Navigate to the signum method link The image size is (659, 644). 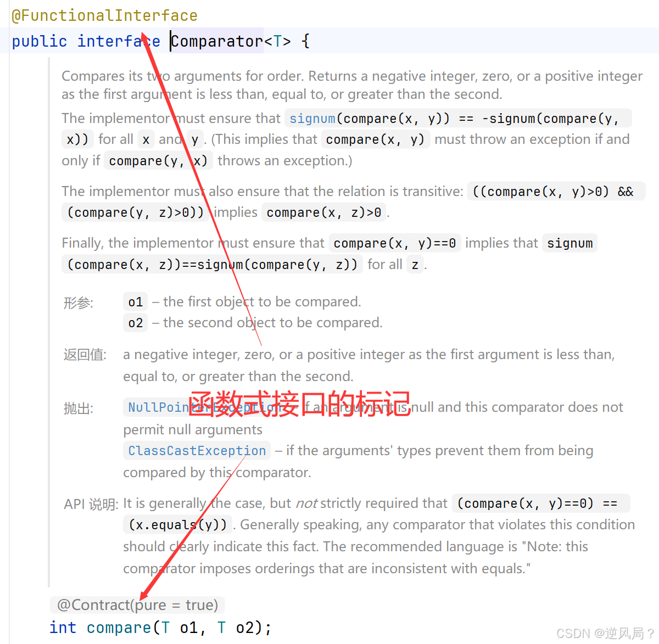(312, 118)
